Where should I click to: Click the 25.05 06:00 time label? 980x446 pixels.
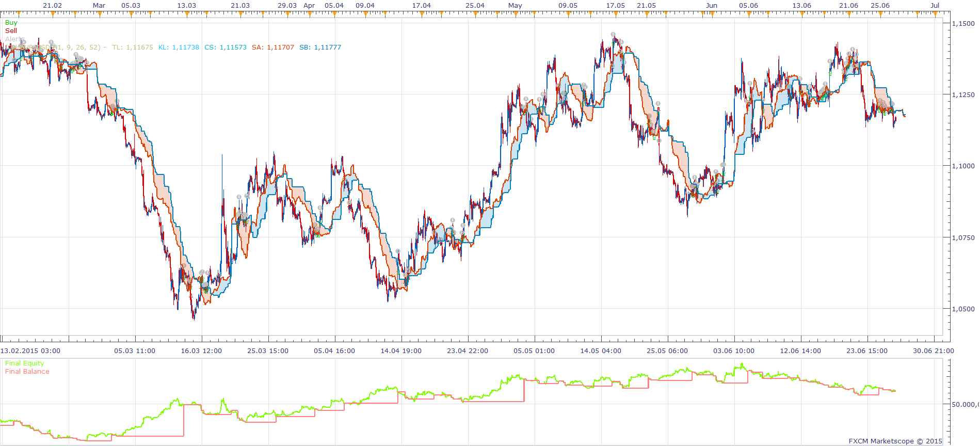667,351
